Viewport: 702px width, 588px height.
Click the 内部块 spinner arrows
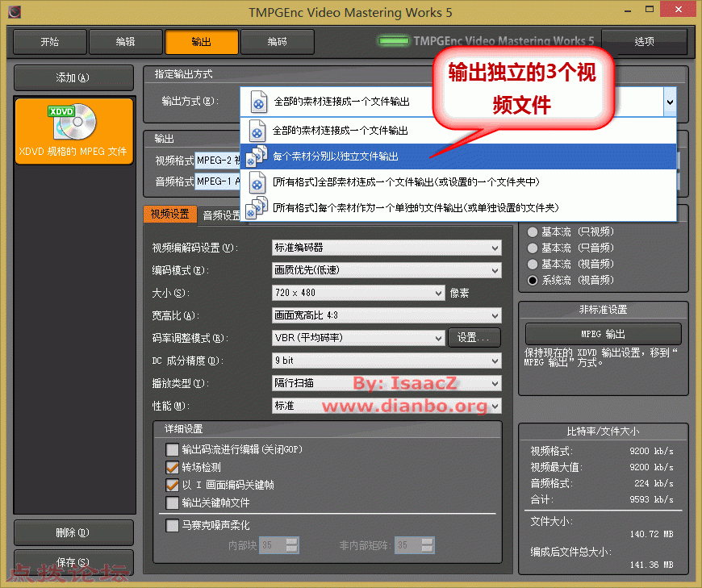pos(291,545)
